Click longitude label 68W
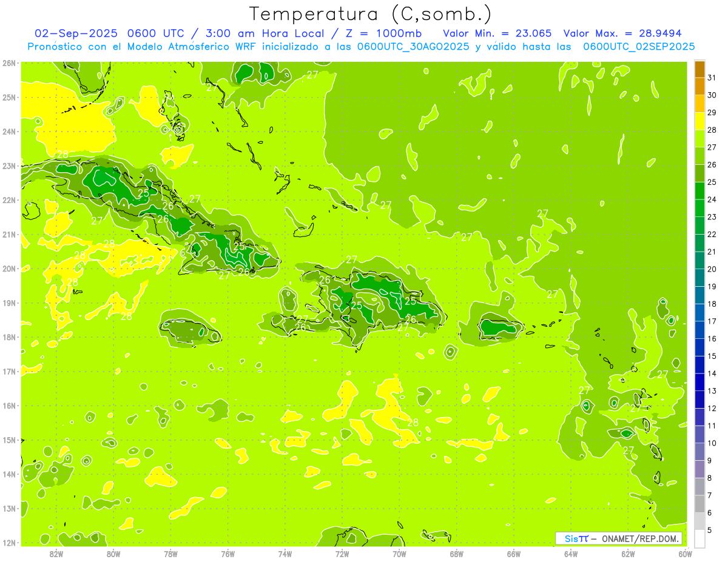This screenshot has width=728, height=562. point(457,554)
